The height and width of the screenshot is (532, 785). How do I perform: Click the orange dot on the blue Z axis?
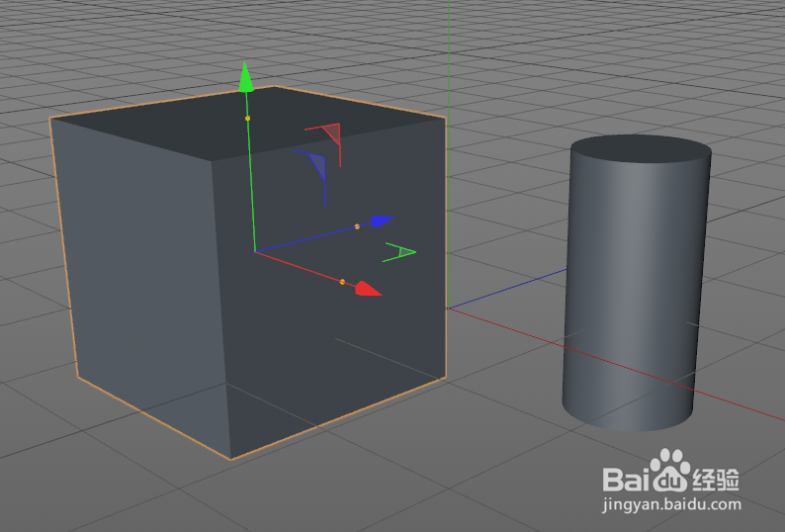[x=357, y=226]
